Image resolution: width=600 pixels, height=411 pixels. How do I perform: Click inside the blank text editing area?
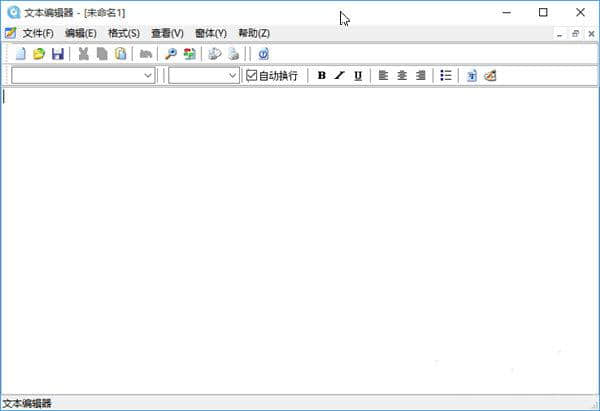[x=300, y=240]
